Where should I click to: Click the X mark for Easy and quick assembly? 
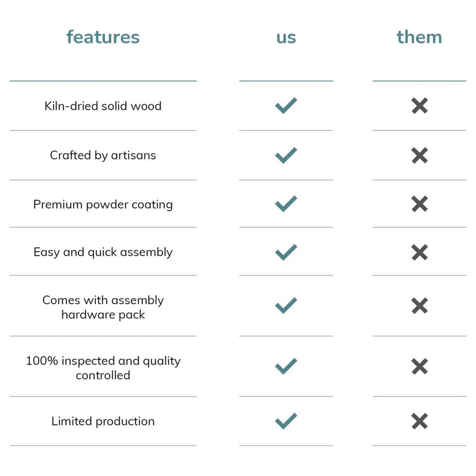point(419,252)
